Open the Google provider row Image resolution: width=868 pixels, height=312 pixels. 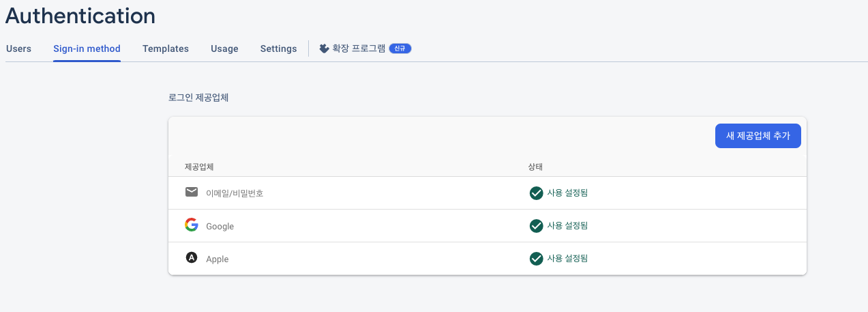click(x=488, y=226)
